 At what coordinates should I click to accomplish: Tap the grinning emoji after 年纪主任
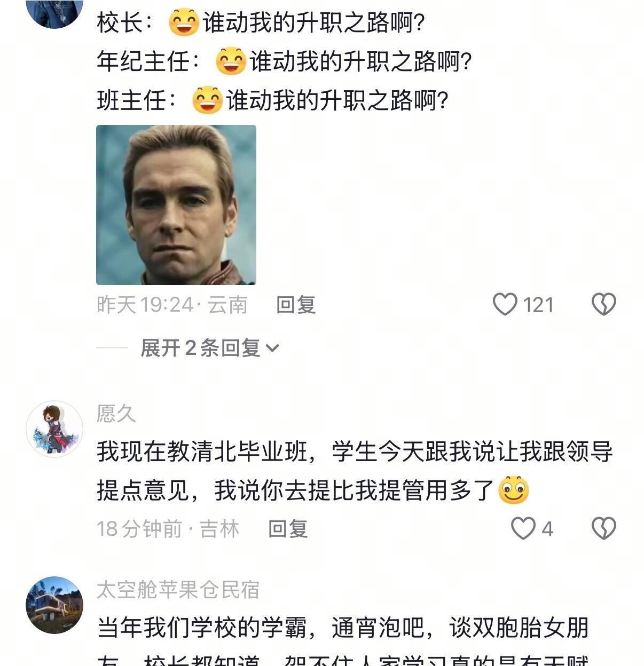coord(231,61)
